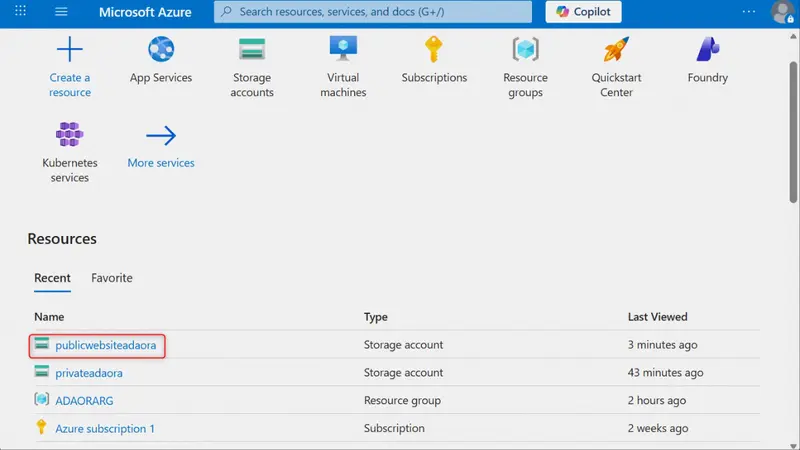The height and width of the screenshot is (450, 800).
Task: Click the scrollbar down arrow
Action: [793, 446]
